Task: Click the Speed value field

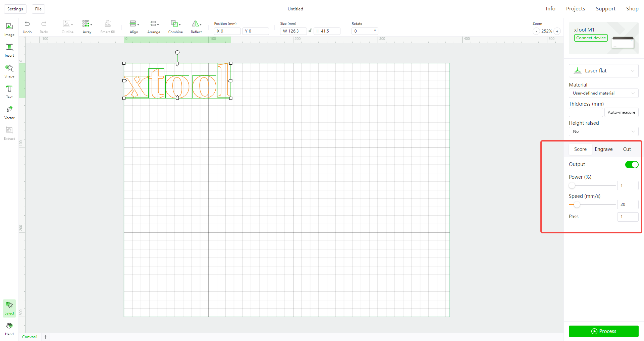Action: (x=628, y=205)
